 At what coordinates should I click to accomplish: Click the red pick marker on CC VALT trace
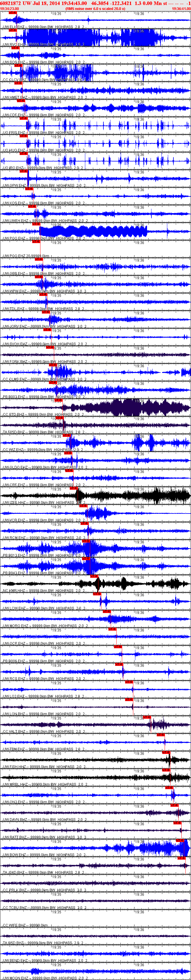[x=147, y=717]
